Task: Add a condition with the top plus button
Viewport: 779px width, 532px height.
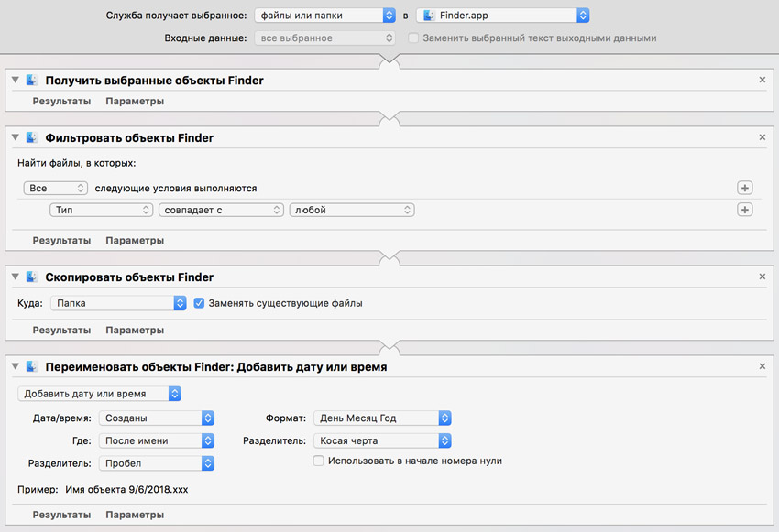Action: coord(745,188)
